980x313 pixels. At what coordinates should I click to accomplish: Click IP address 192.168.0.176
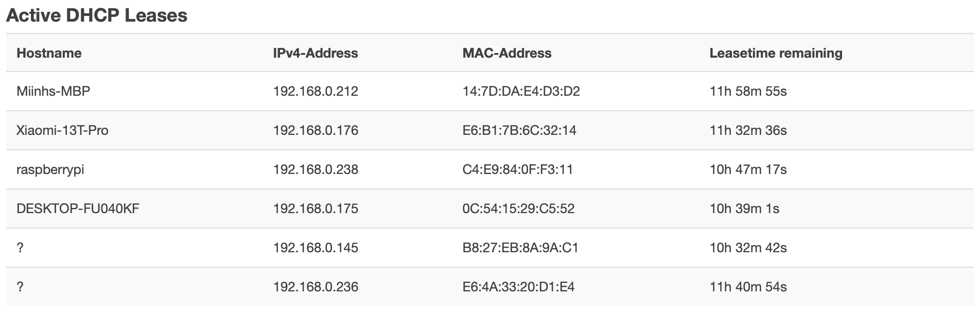315,130
